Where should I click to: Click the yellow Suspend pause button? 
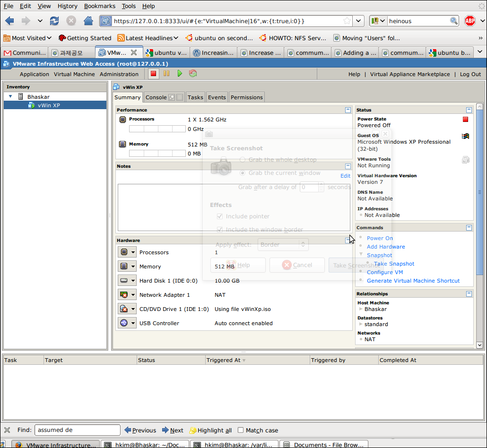tap(166, 74)
